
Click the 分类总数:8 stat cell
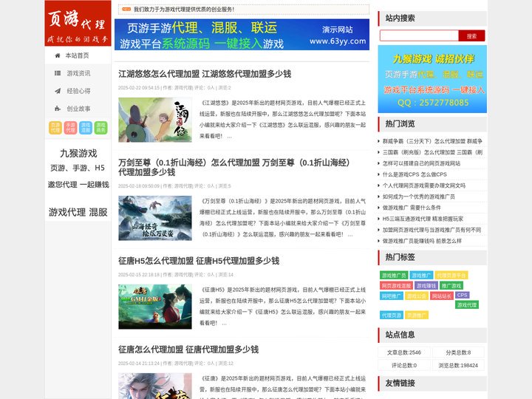click(x=458, y=352)
